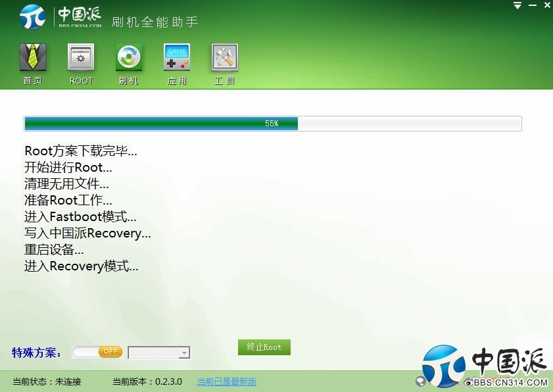Select the '开始进行Root...' log line
The height and width of the screenshot is (392, 553).
[68, 167]
